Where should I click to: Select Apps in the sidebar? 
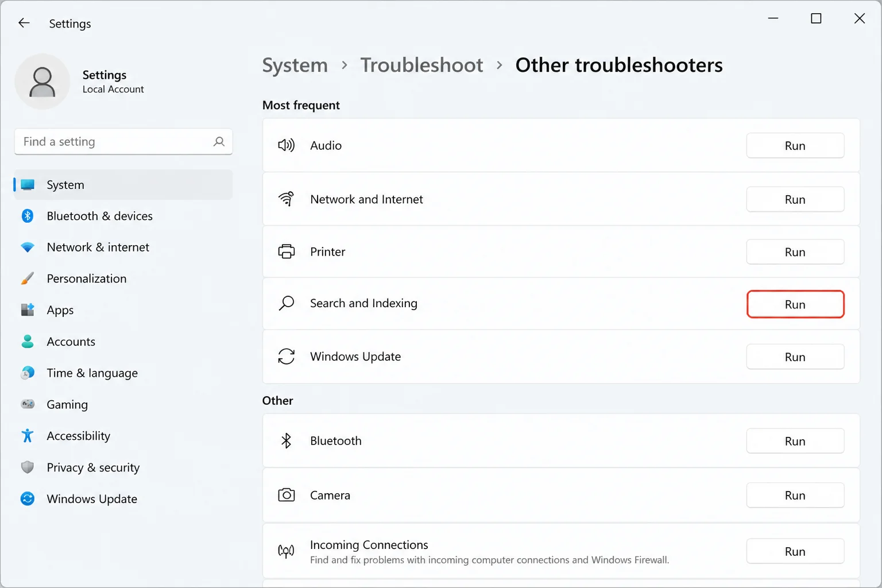(x=123, y=310)
